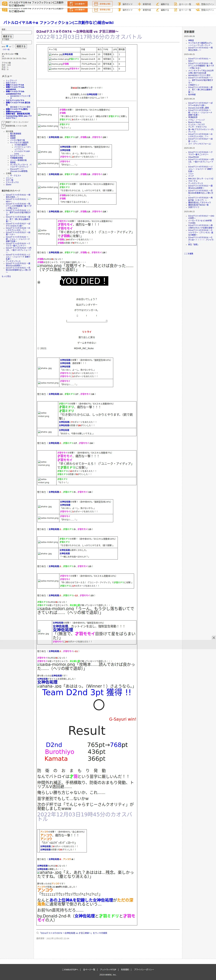
Task: Click the 検索する button beside the and/or radios
Action: click(x=21, y=46)
